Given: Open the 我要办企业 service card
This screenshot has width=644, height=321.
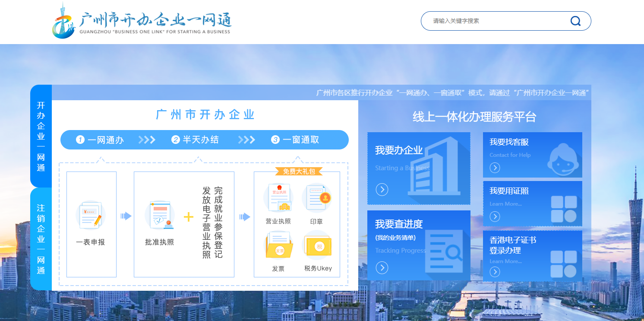Looking at the screenshot, I should coord(418,168).
